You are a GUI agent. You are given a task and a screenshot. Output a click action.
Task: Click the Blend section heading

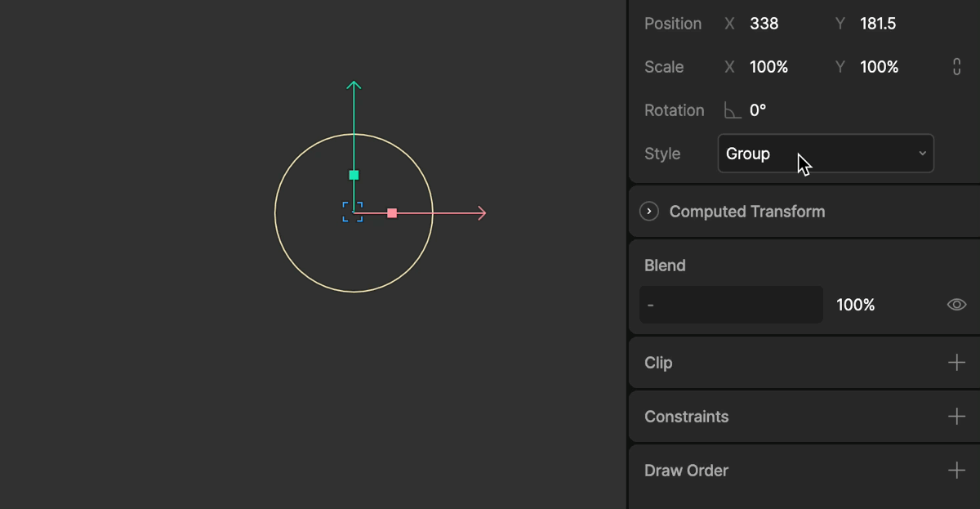tap(665, 266)
